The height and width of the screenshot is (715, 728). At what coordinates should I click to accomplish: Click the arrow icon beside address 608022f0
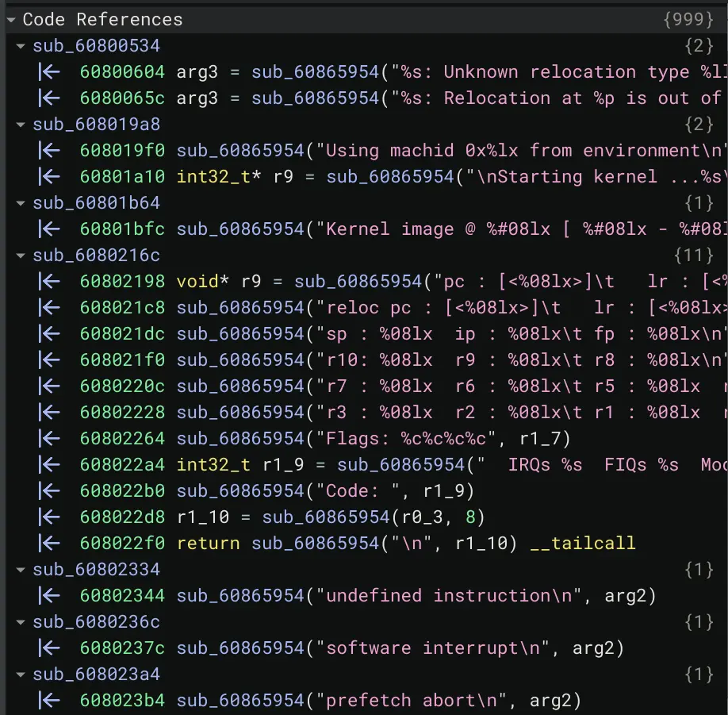50,544
